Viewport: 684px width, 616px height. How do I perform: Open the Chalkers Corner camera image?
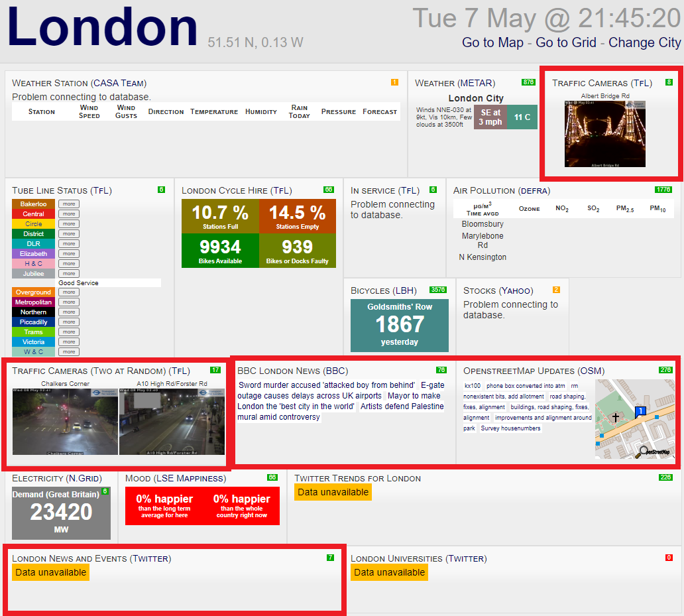[x=65, y=422]
